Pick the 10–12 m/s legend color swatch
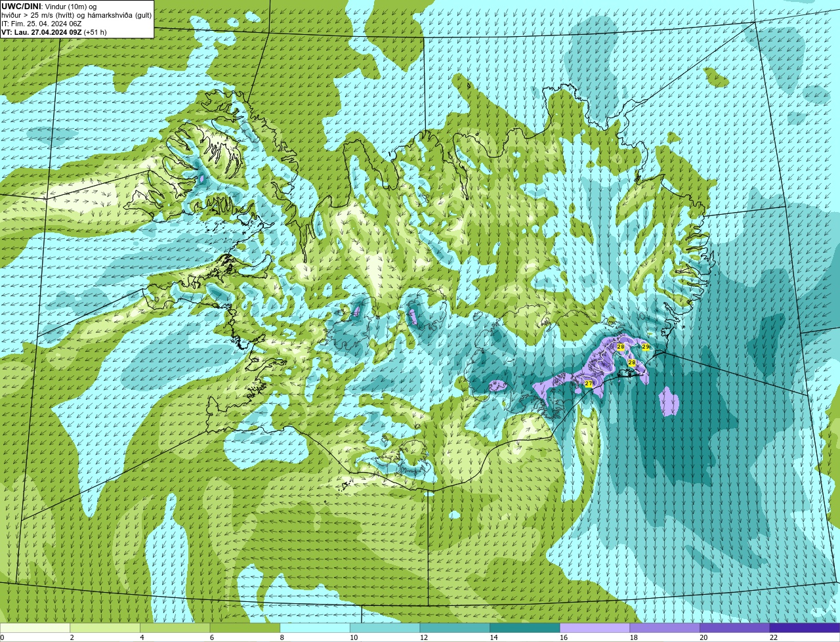 click(x=385, y=628)
